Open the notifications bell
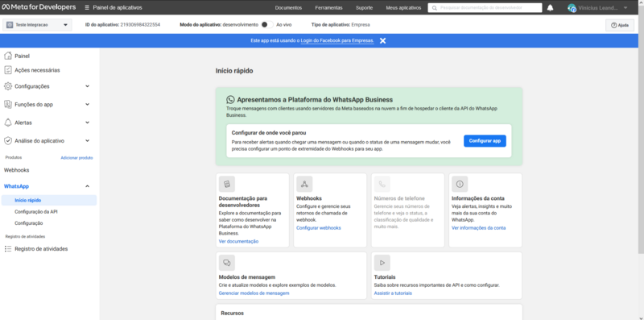Screen dimensions: 644x320 tap(551, 8)
